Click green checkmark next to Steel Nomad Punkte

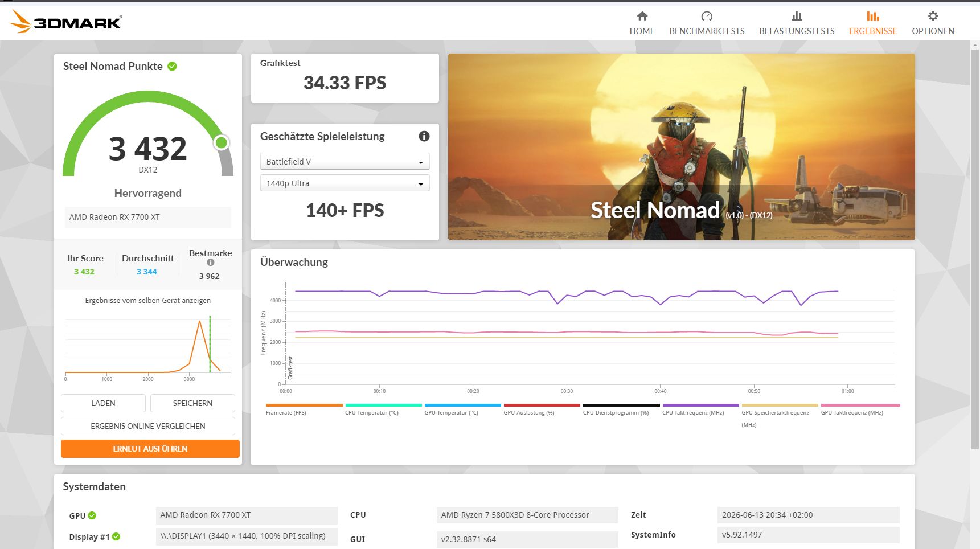click(x=172, y=66)
